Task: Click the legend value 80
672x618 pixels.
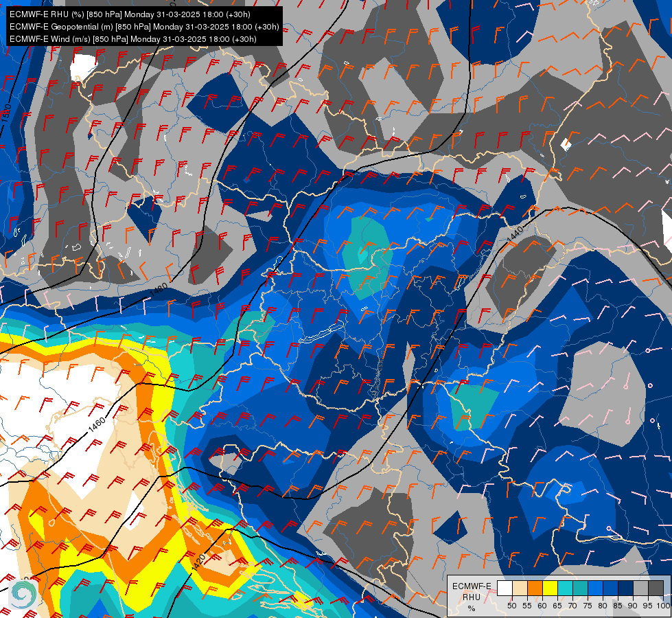Action: click(x=603, y=606)
